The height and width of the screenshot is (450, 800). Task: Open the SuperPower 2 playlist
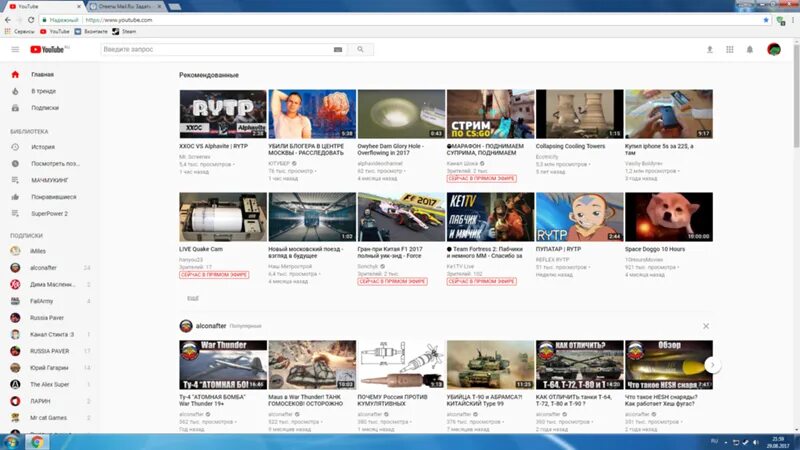coord(49,214)
